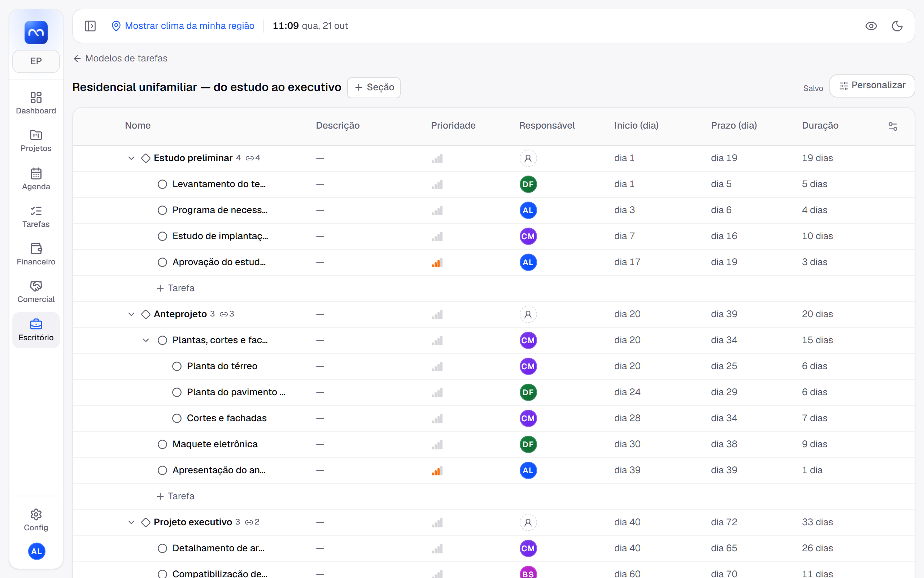Toggle the sidebar panel icon
Image resolution: width=924 pixels, height=578 pixels.
coord(90,26)
